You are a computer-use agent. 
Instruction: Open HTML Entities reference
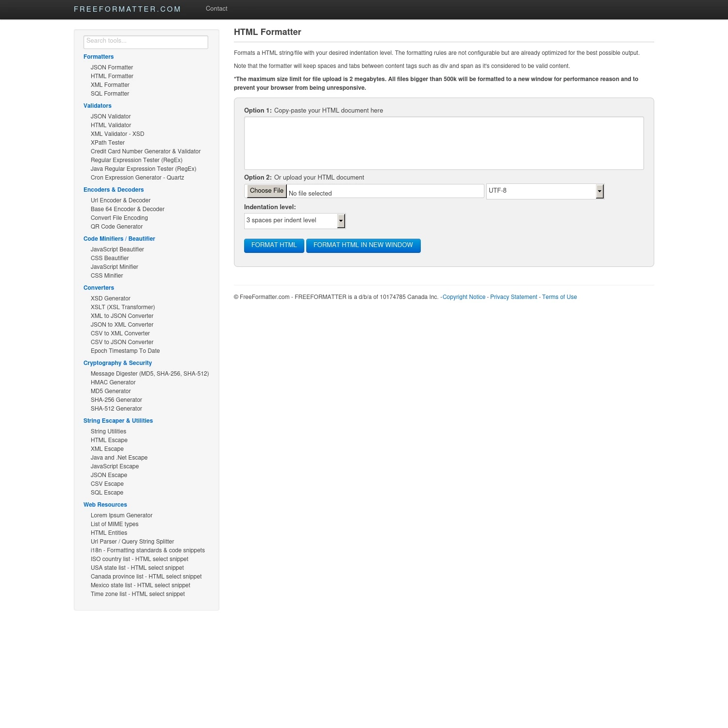tap(109, 533)
